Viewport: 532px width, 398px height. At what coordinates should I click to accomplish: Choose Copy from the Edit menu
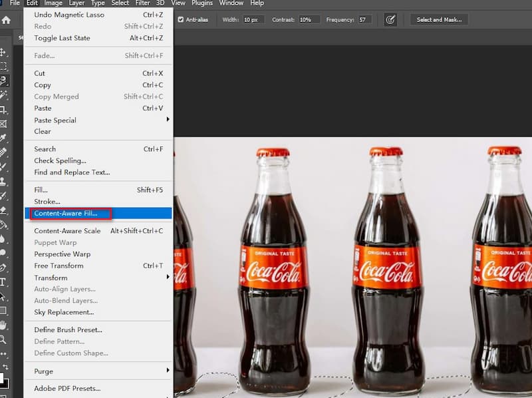(98, 85)
